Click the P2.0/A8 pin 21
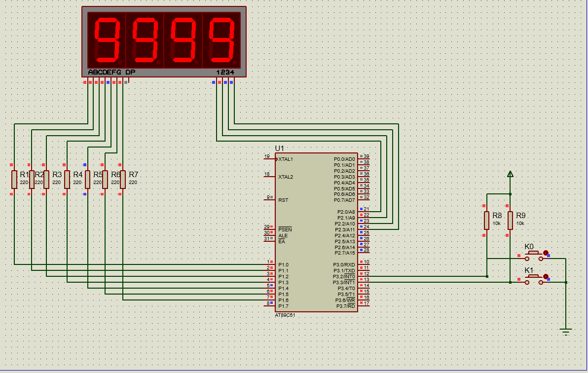 coord(364,211)
